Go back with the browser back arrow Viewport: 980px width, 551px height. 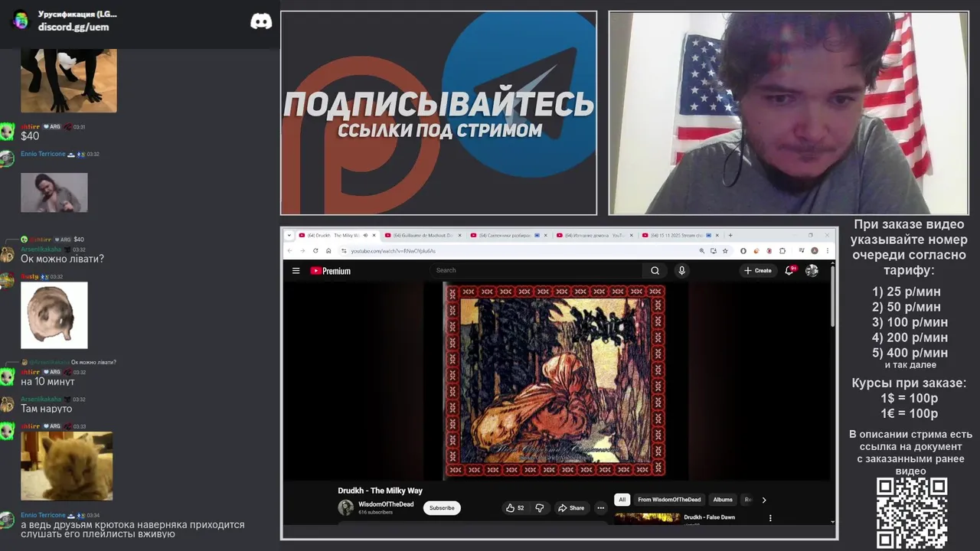click(x=290, y=250)
